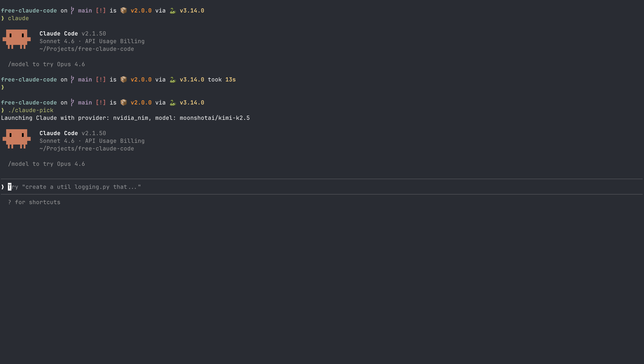Click the empty shell prompt chevron below 'took 13s'
The width and height of the screenshot is (644, 364).
(3, 87)
